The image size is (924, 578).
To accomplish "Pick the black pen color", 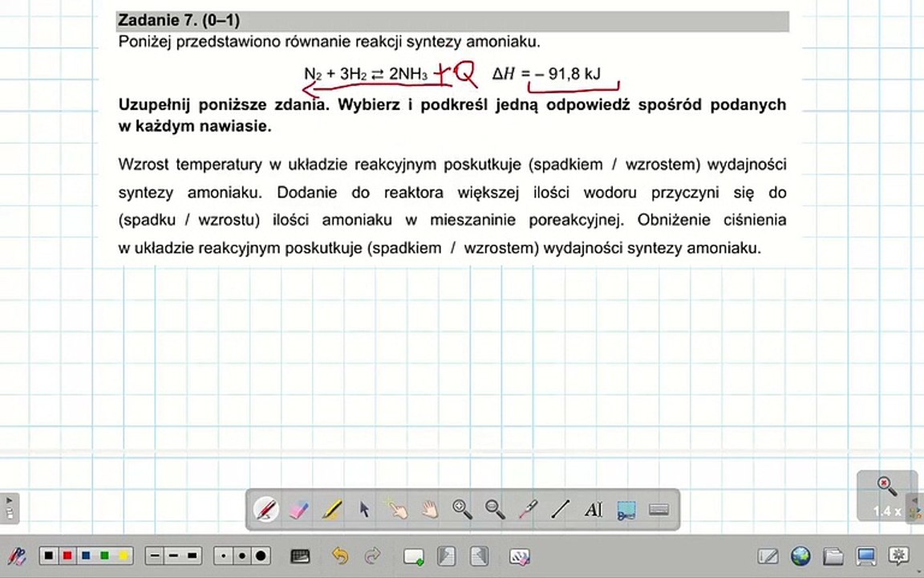I will click(x=49, y=556).
